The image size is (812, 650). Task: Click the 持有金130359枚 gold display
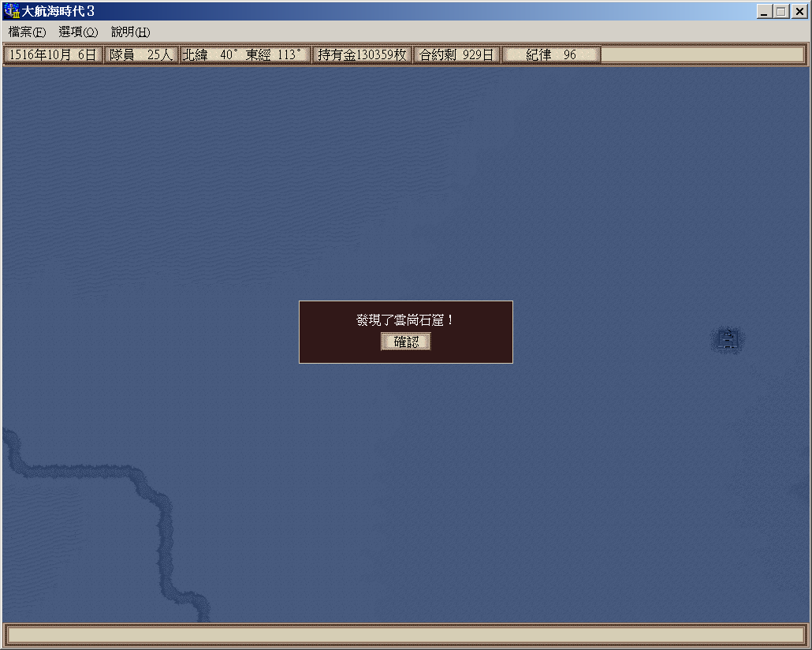coord(362,55)
